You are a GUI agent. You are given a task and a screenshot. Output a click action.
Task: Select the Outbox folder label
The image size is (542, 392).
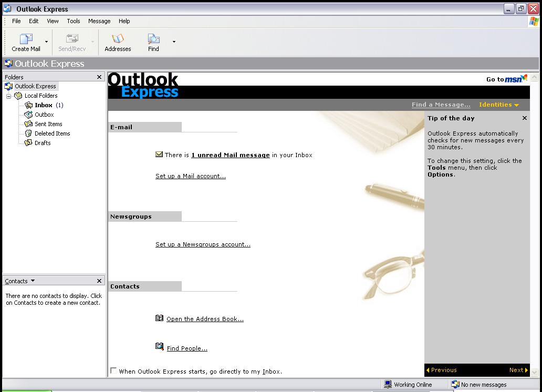click(44, 115)
